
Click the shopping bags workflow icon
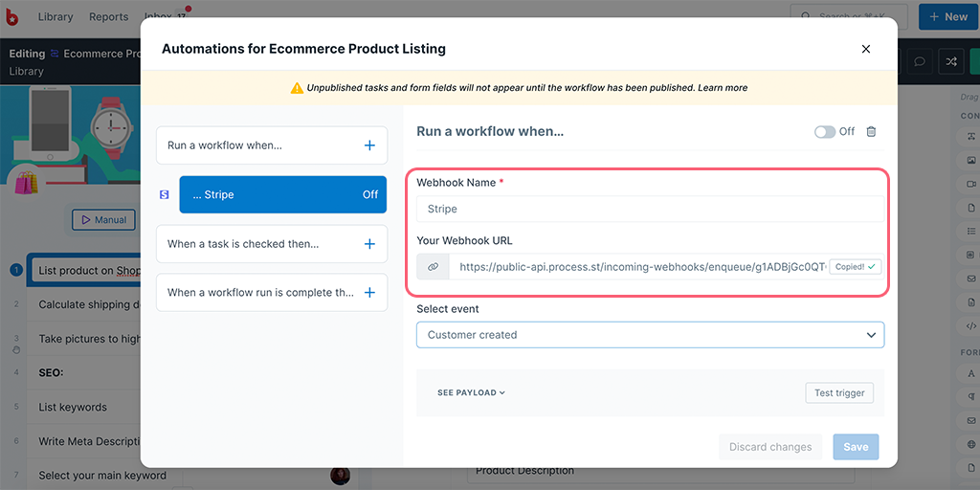(x=26, y=183)
